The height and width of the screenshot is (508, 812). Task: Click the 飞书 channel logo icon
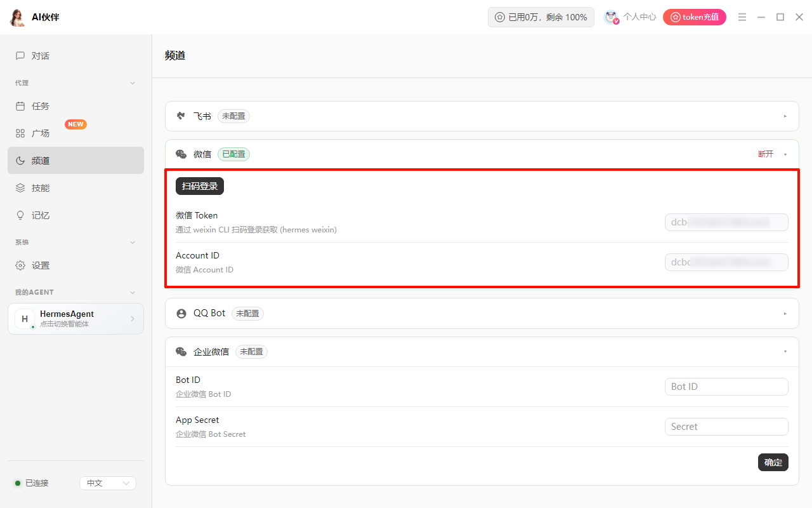coord(181,116)
